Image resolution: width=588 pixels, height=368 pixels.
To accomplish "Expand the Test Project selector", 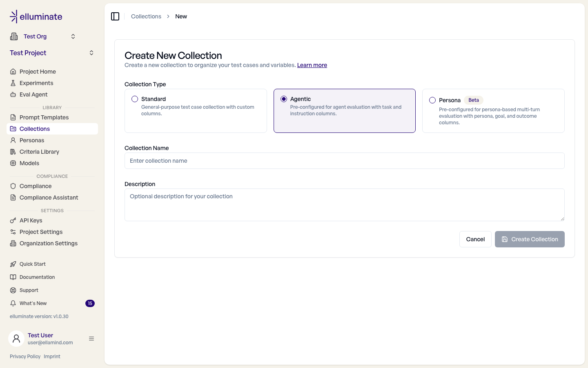I will point(52,53).
